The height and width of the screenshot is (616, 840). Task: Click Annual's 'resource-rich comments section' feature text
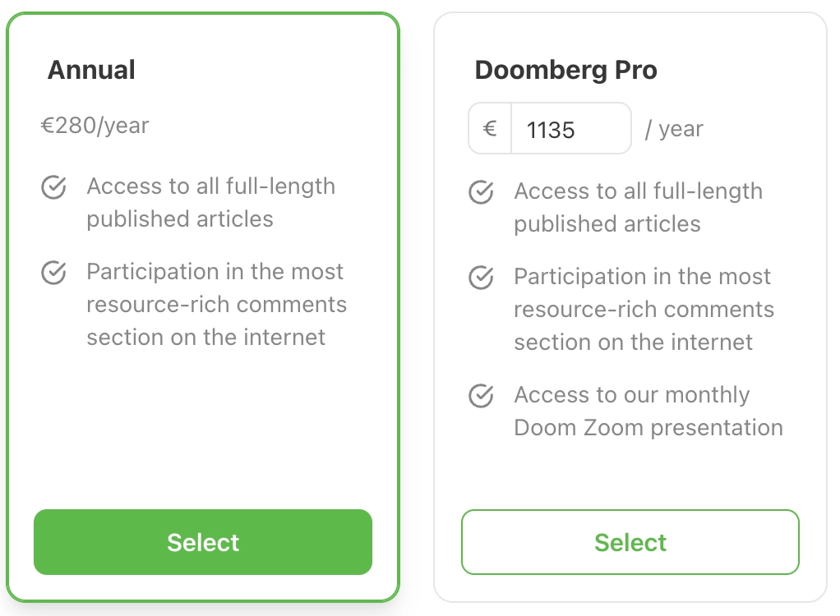click(216, 305)
